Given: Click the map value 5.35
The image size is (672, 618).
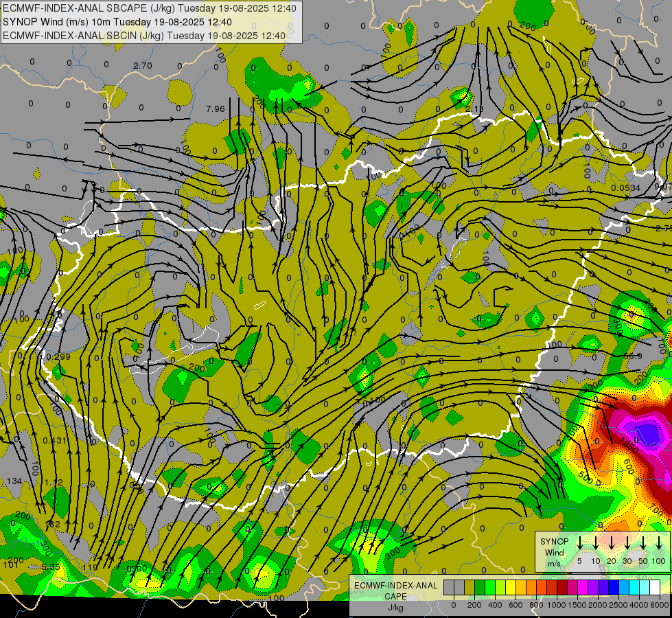Looking at the screenshot, I should [x=51, y=567].
